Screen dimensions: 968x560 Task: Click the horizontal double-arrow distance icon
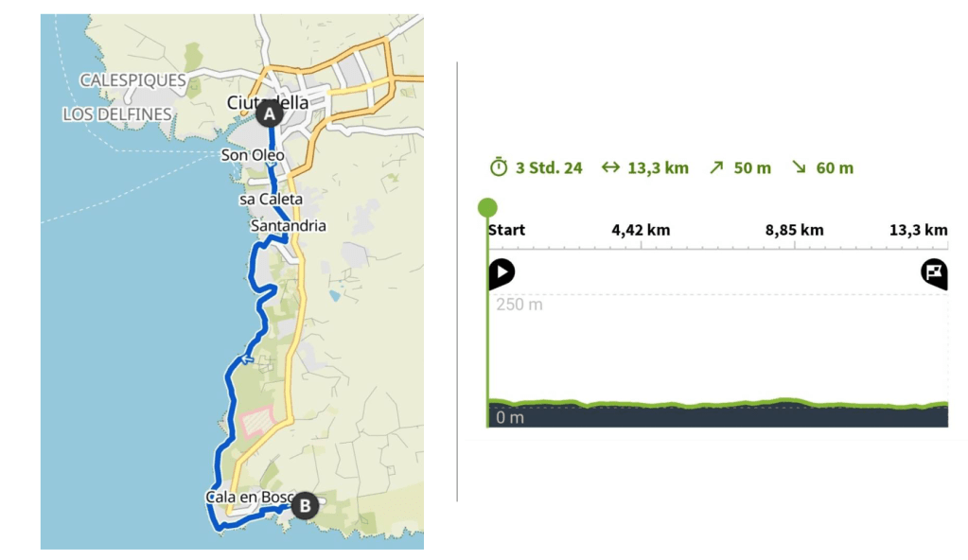[610, 168]
